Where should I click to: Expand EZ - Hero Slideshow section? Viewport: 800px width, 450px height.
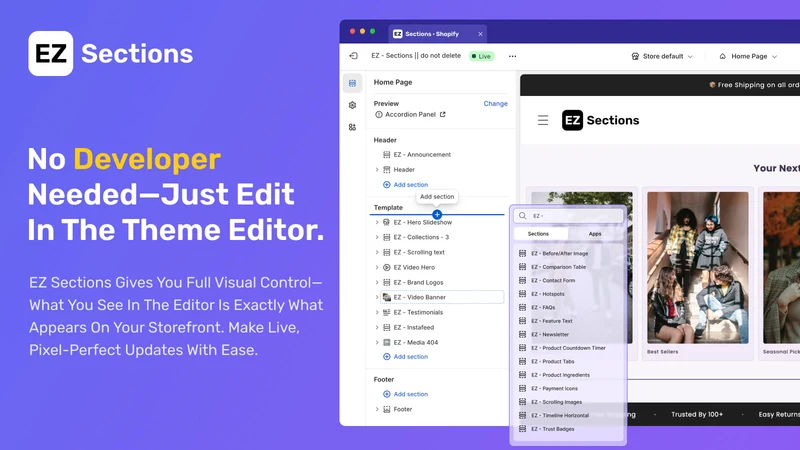point(377,222)
